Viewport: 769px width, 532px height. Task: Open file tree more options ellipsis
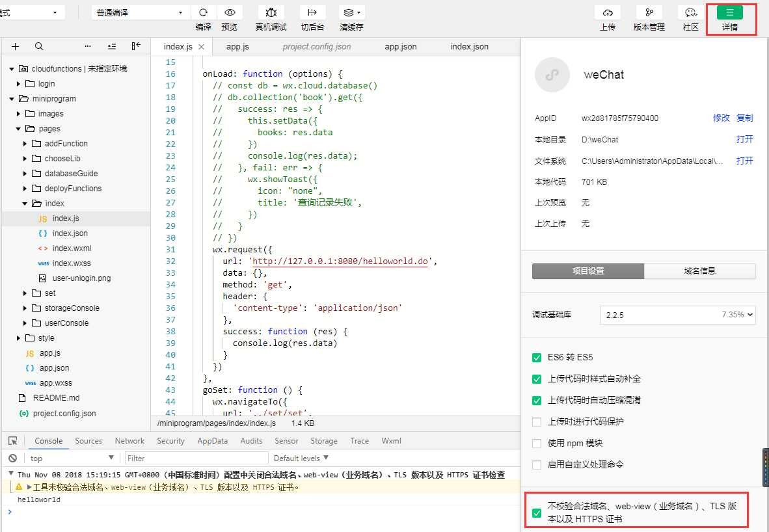pyautogui.click(x=88, y=47)
